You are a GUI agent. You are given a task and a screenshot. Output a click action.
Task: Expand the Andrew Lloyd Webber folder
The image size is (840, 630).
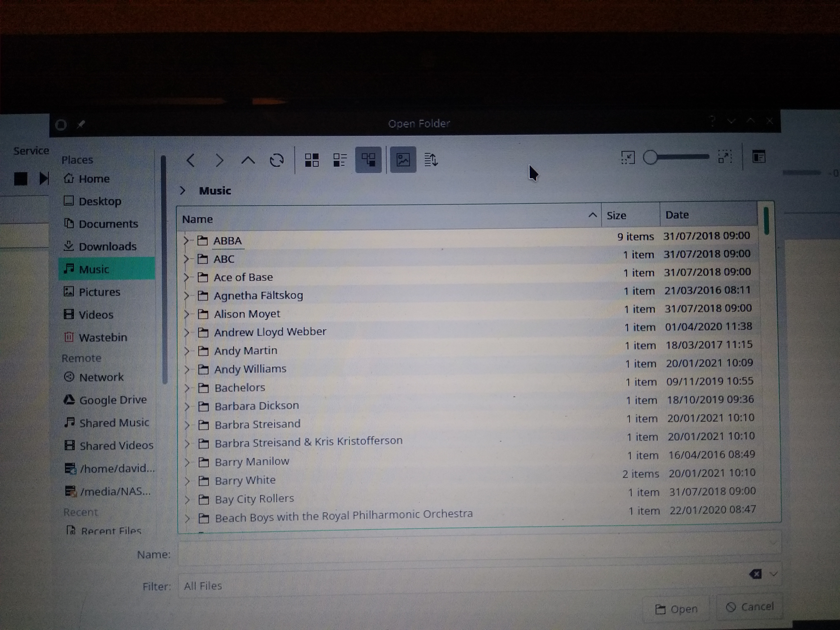186,332
